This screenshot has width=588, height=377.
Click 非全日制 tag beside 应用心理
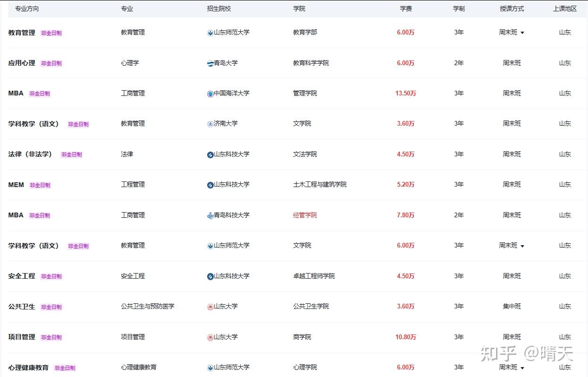[51, 63]
